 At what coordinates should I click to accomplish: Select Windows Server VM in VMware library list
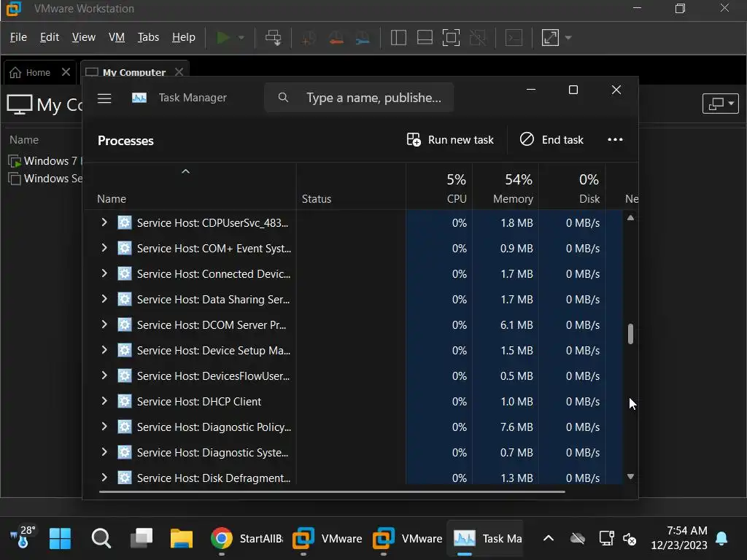coord(46,179)
